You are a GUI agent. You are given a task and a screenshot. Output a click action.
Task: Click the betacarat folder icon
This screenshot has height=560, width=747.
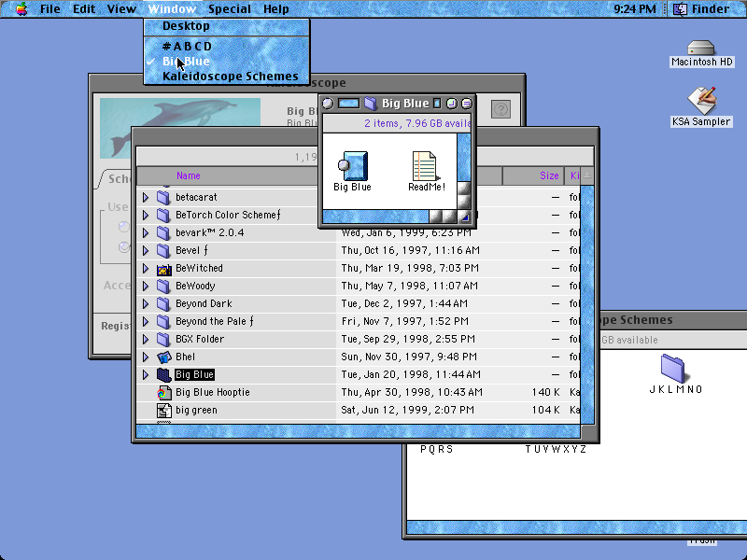click(163, 197)
